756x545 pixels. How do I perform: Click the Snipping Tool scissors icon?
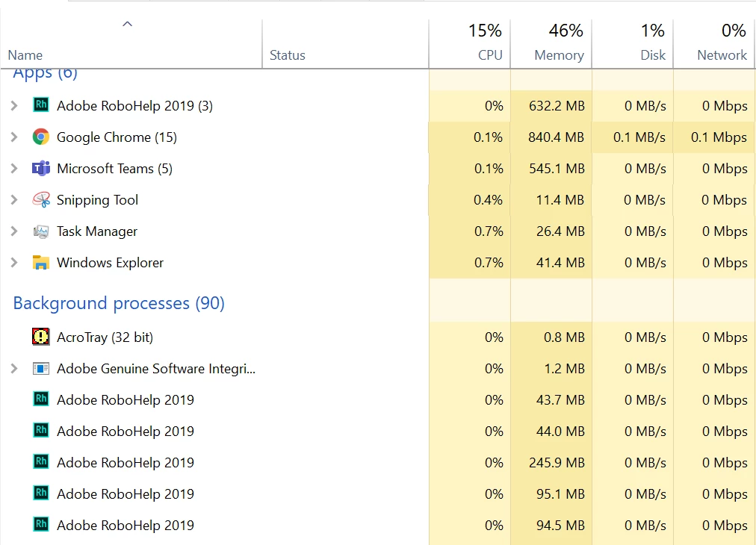click(x=41, y=200)
